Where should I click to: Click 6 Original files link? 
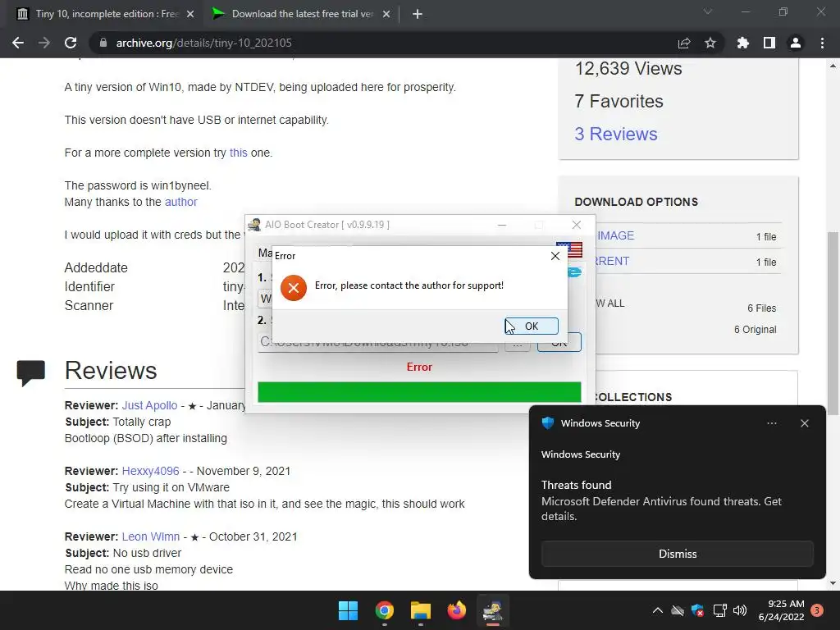pyautogui.click(x=755, y=330)
